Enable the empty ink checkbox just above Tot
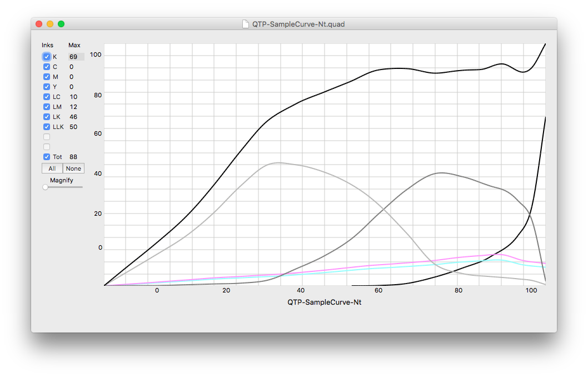This screenshot has width=588, height=377. click(47, 147)
